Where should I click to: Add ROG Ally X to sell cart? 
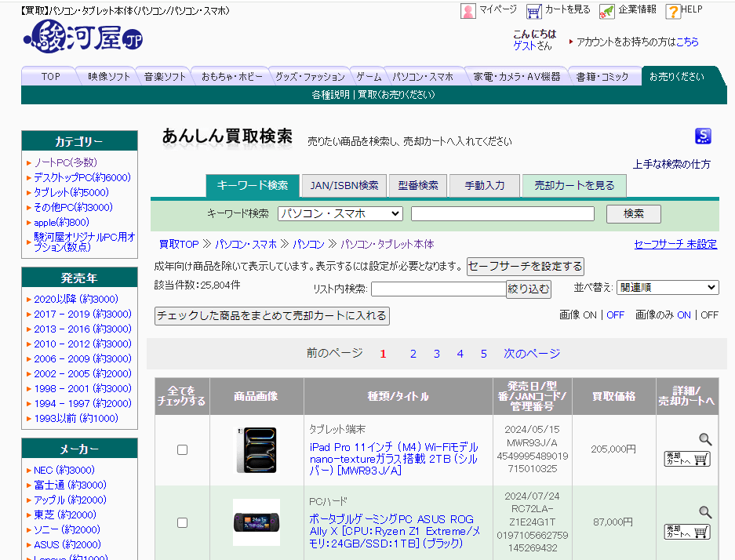687,531
